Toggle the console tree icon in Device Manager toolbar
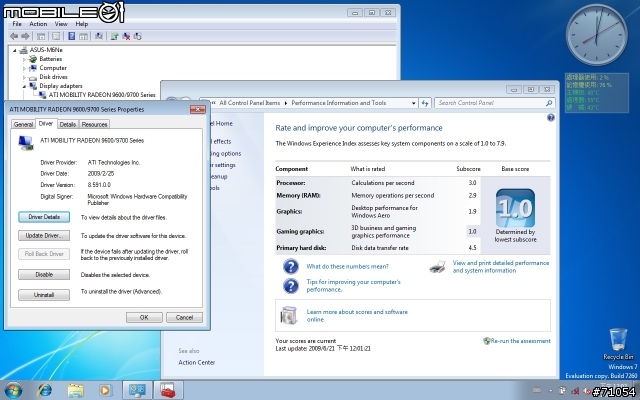 pos(41,36)
